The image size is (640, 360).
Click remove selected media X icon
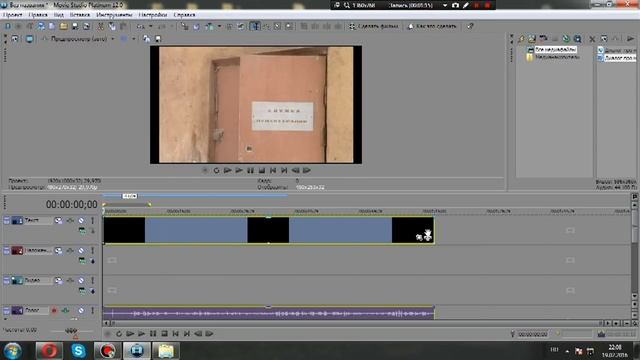(592, 39)
